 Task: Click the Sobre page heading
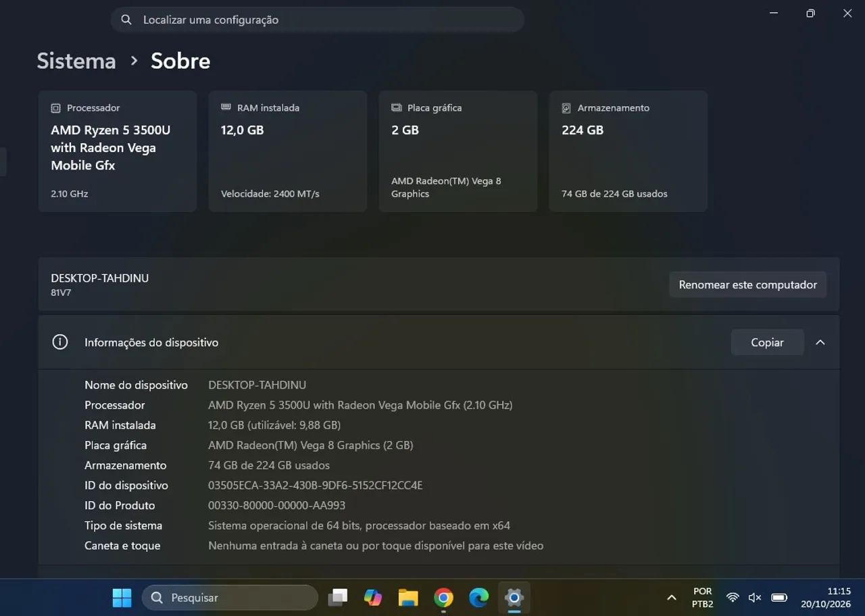pyautogui.click(x=180, y=61)
